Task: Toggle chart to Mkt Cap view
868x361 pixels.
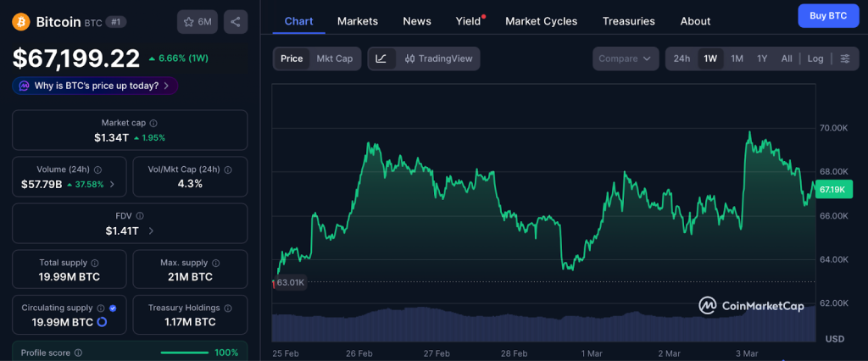Action: pos(334,58)
